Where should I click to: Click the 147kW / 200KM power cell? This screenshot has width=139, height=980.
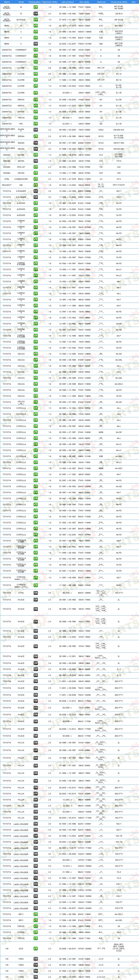pyautogui.click(x=84, y=948)
